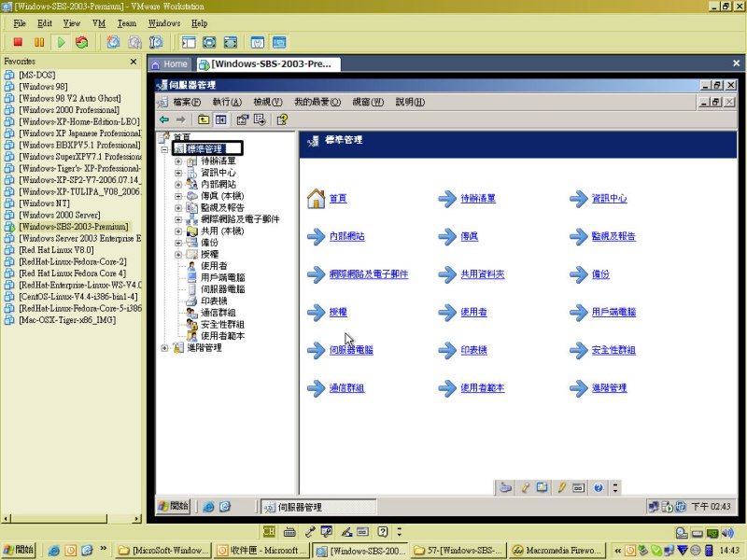The width and height of the screenshot is (747, 560).
Task: Click the blue arrow icon beside 傳真 link
Action: click(x=447, y=236)
